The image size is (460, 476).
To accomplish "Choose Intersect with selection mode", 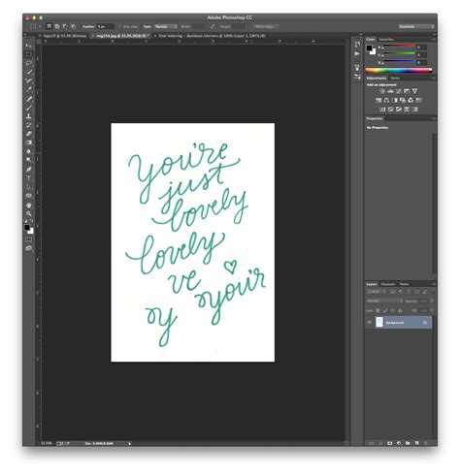I will click(x=74, y=26).
